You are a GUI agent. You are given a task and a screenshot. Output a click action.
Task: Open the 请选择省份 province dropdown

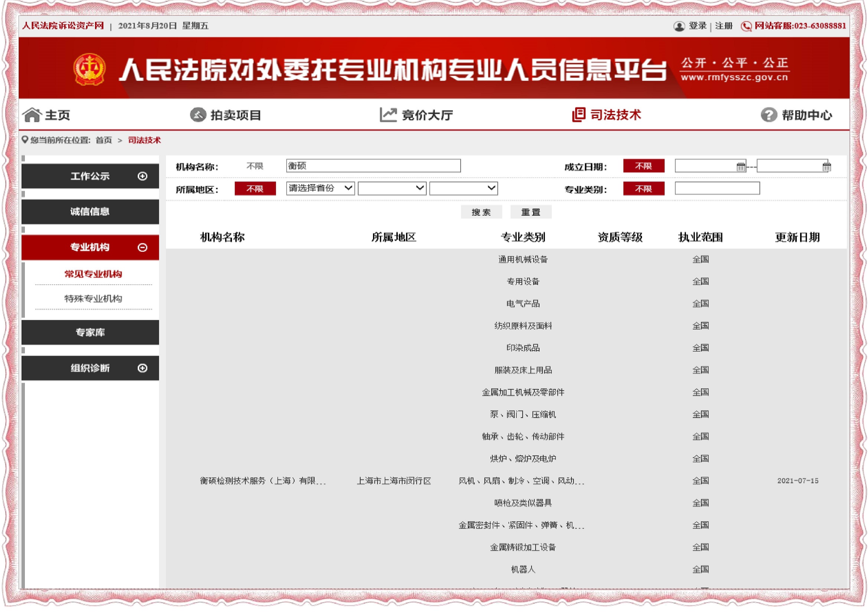tap(321, 188)
